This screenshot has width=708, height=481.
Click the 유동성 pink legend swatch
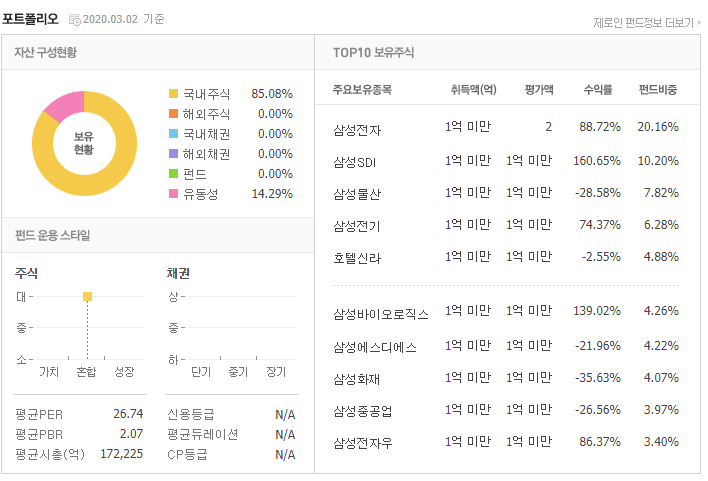(173, 193)
